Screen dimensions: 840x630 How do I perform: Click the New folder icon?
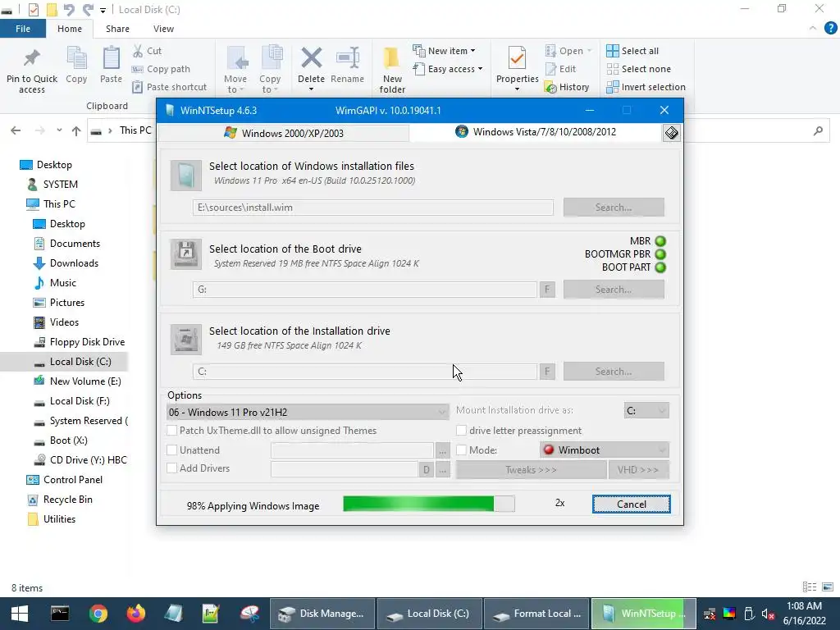click(392, 58)
